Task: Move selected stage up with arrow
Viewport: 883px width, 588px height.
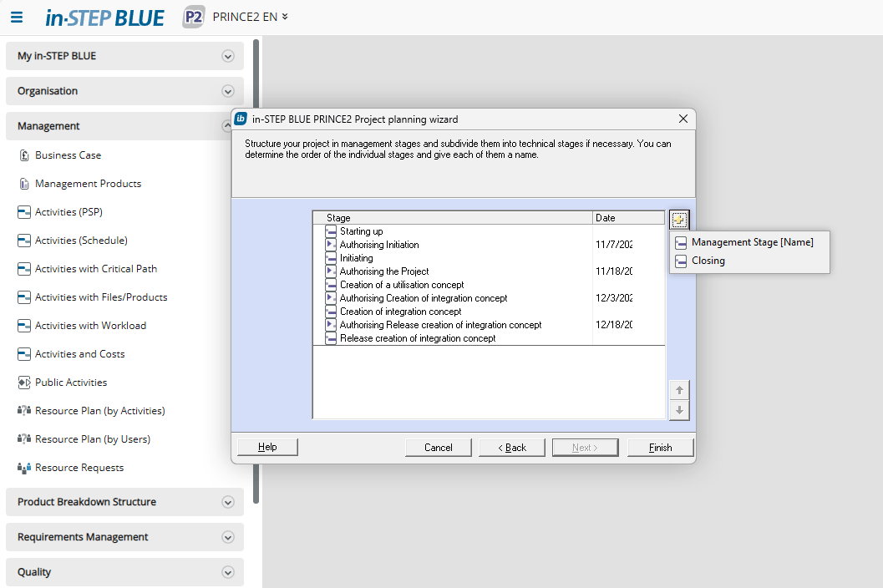Action: coord(679,390)
